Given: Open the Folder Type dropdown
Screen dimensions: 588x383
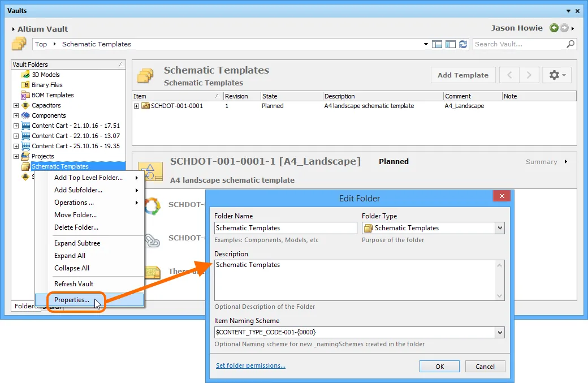Looking at the screenshot, I should [x=500, y=227].
